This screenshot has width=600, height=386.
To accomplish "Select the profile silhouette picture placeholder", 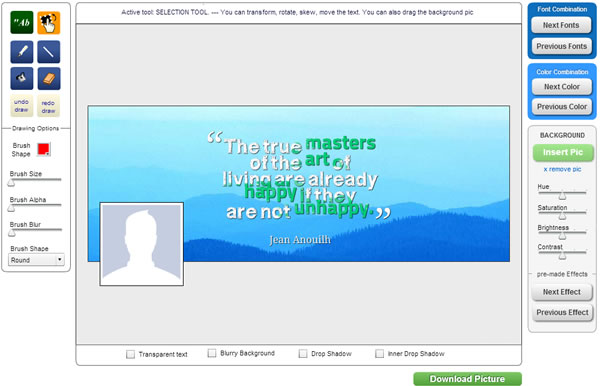I will (x=142, y=244).
